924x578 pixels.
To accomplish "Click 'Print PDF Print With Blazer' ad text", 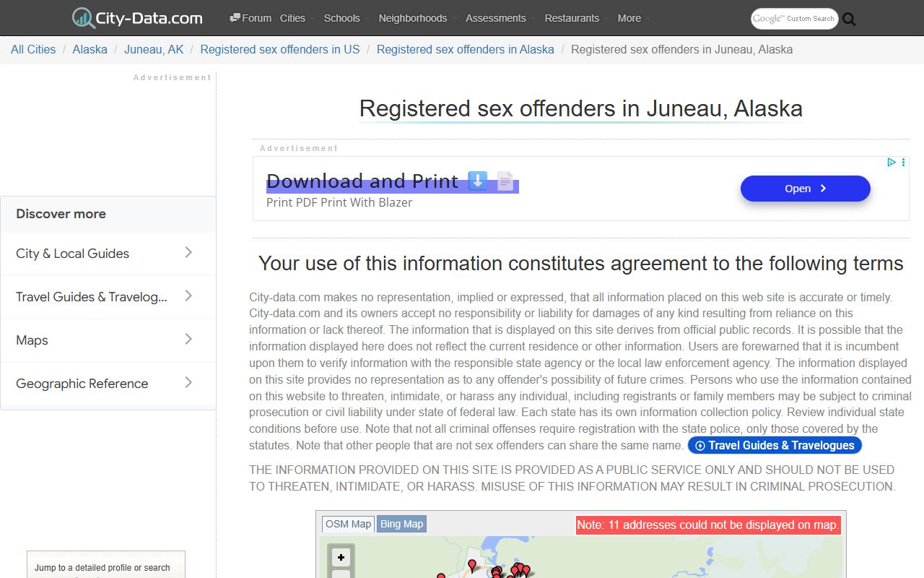I will coord(339,202).
